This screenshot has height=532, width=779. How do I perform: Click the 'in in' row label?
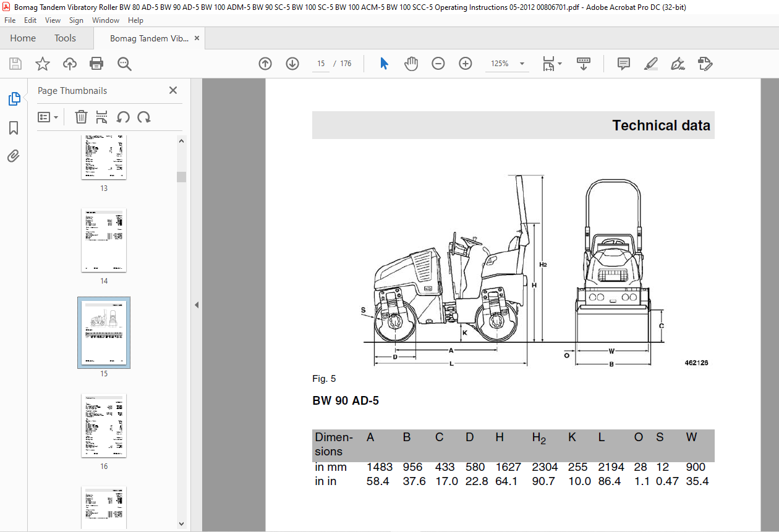click(x=326, y=481)
